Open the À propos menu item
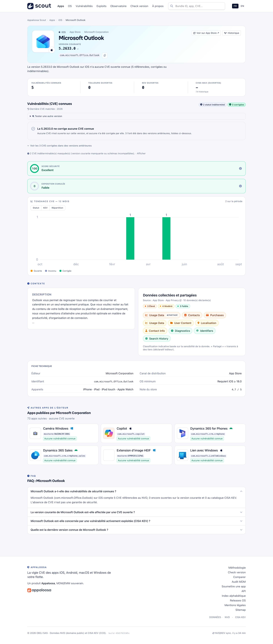This screenshot has height=644, width=273. click(x=158, y=6)
